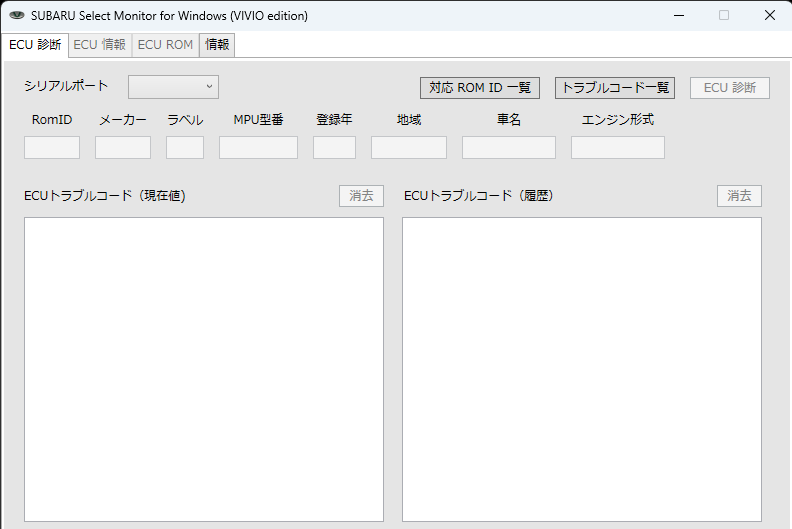Click the MPU型番 text box

(x=258, y=148)
